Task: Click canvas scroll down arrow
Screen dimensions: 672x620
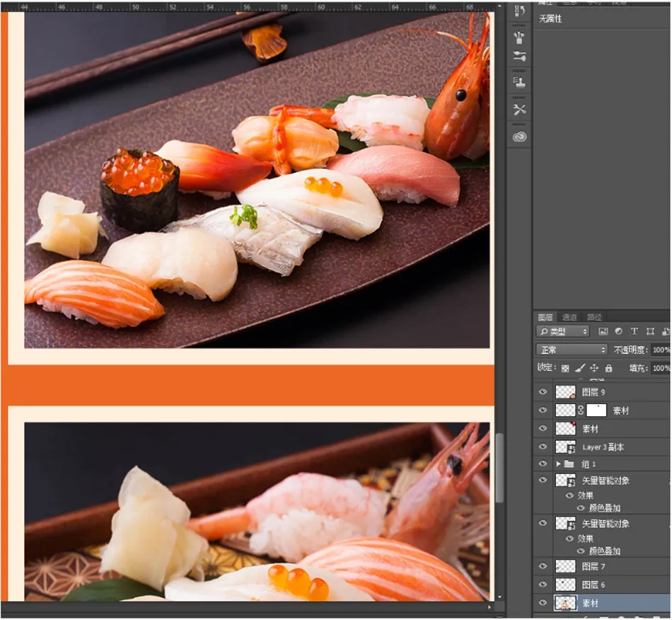Action: click(x=499, y=597)
